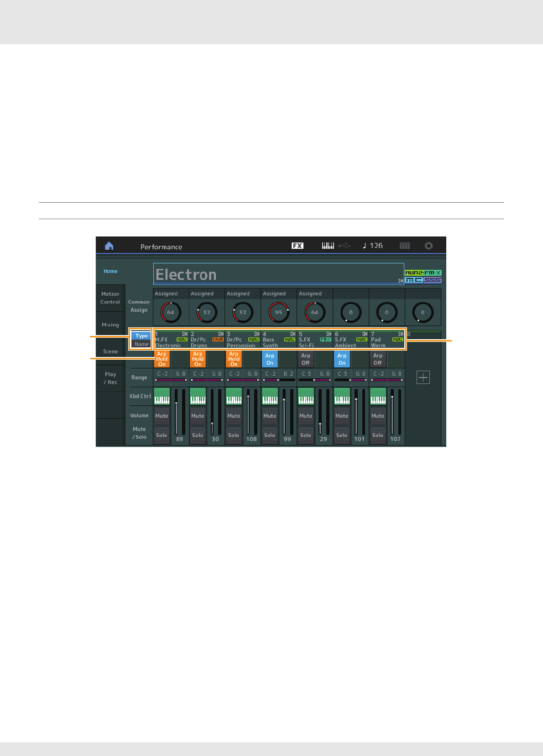Adjust Part 1 volume fader at 89
This screenshot has width=543, height=756.
(176, 412)
